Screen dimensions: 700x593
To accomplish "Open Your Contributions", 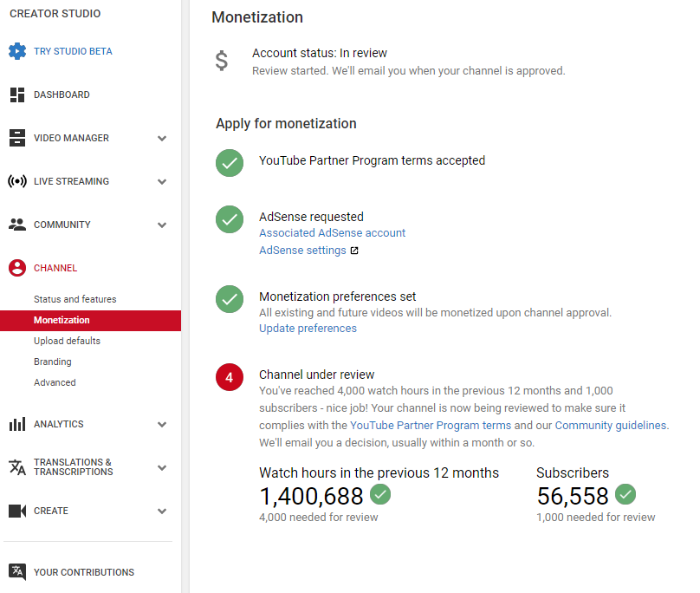I will pos(84,572).
